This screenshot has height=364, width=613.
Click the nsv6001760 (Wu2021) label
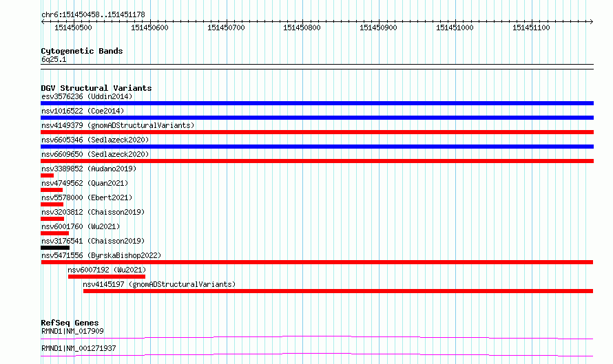(81, 226)
